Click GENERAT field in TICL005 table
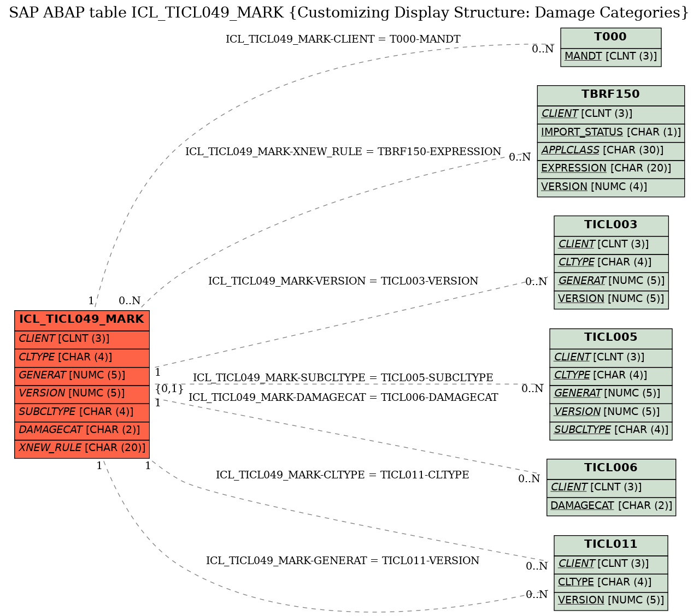This screenshot has width=699, height=616. [611, 394]
